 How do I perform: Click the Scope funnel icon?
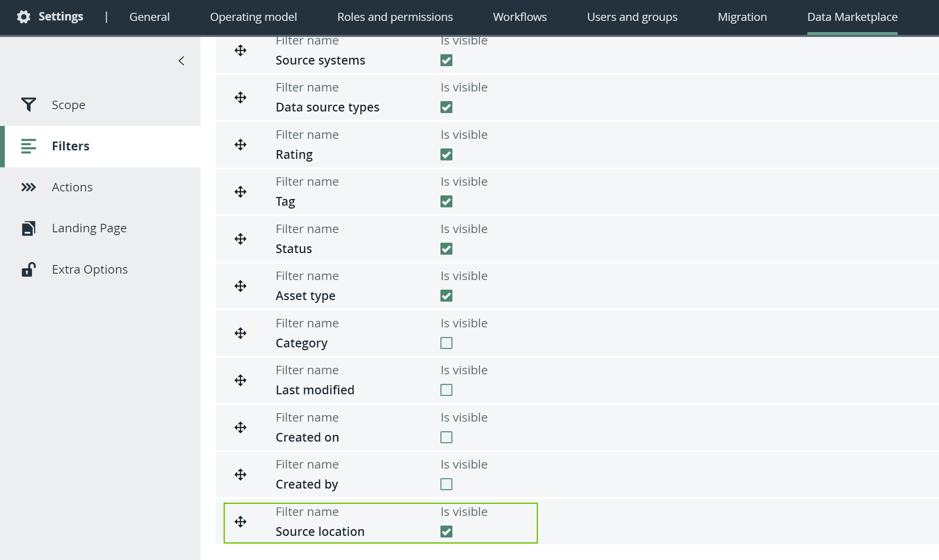(29, 105)
